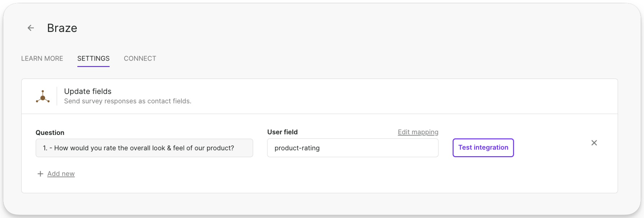Remove the product-rating mapping with the cross icon

594,143
